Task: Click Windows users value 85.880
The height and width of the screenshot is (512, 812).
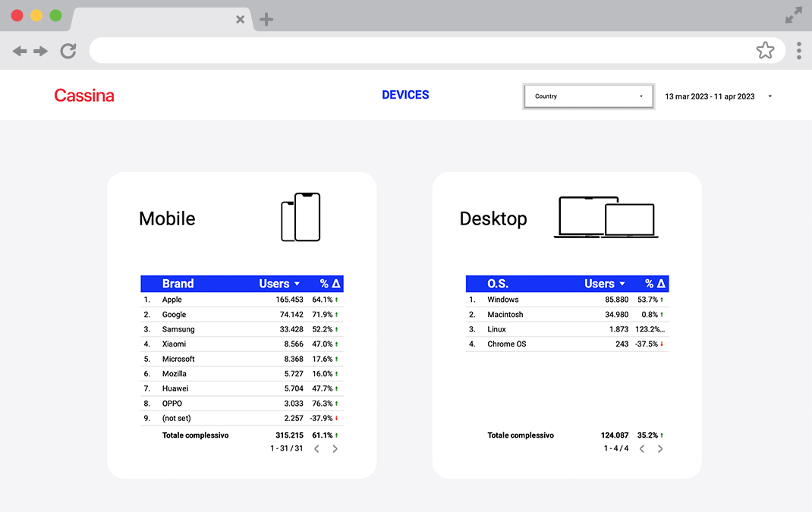Action: point(617,300)
